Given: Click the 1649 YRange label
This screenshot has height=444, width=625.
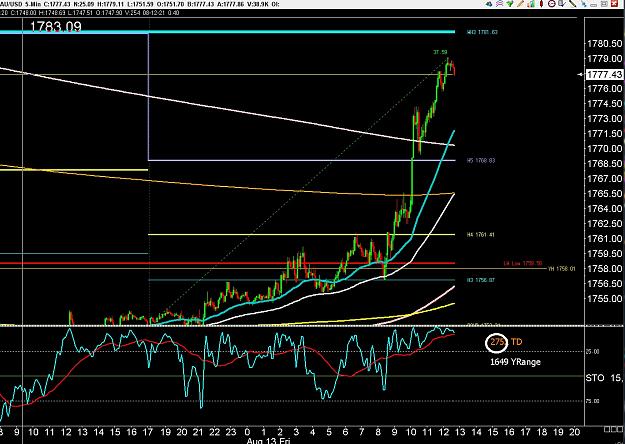Looking at the screenshot, I should click(515, 362).
